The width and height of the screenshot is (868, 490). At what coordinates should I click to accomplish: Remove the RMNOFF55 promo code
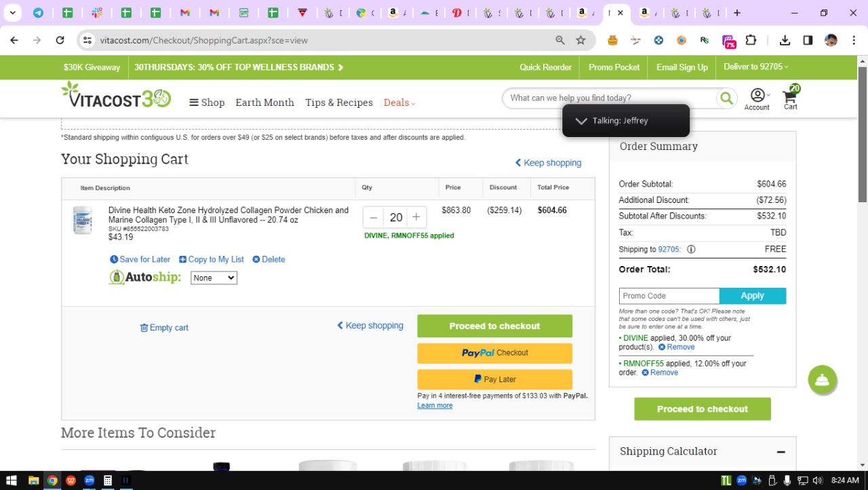(x=660, y=373)
